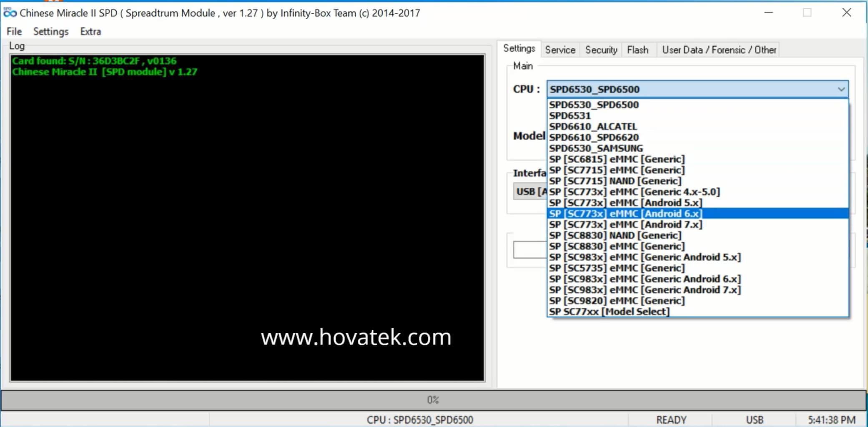The image size is (868, 427).
Task: Open the Extra menu
Action: 90,32
